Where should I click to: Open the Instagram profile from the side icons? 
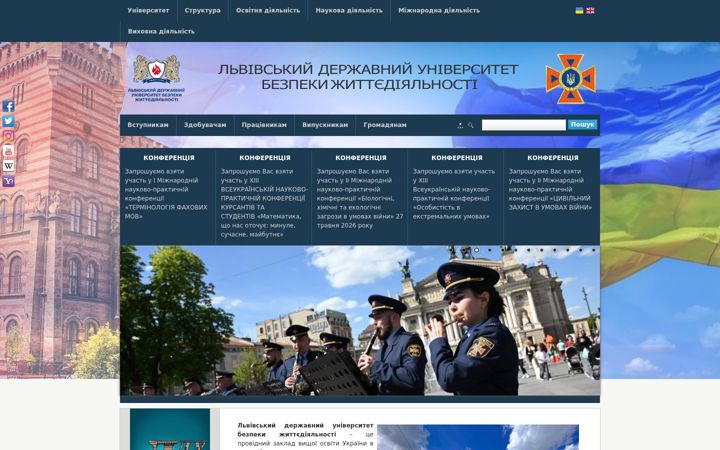(x=8, y=136)
